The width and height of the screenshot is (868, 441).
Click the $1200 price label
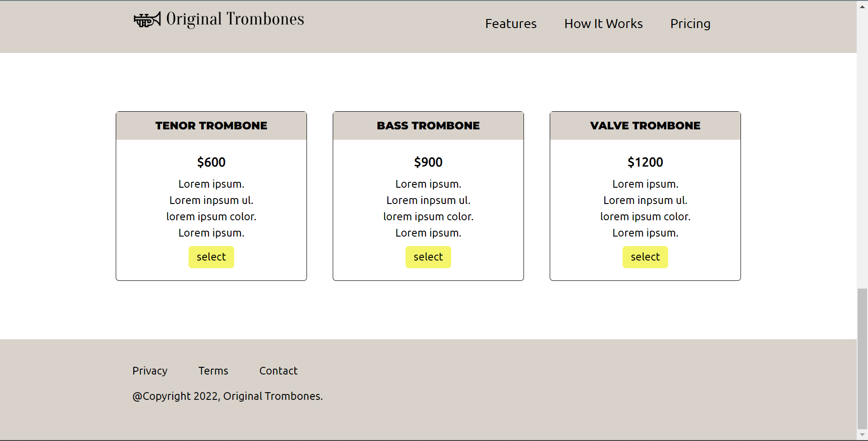point(645,162)
